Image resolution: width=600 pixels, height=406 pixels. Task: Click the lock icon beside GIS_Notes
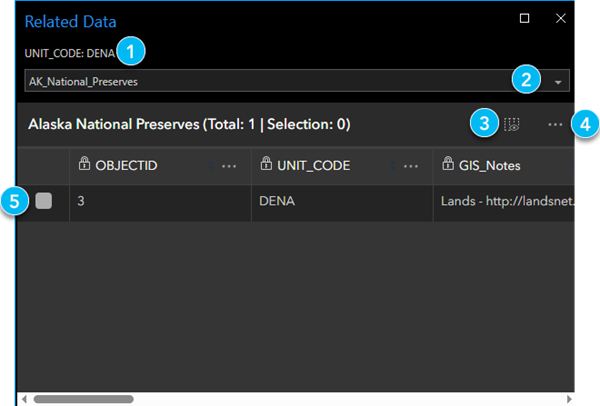pos(447,165)
